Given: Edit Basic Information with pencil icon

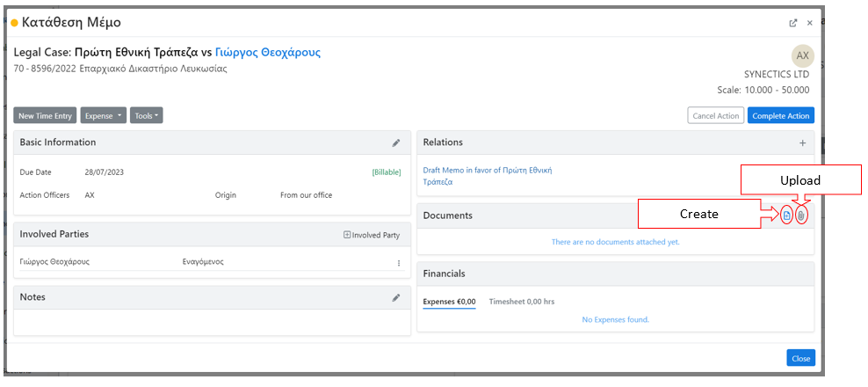Looking at the screenshot, I should tap(396, 142).
